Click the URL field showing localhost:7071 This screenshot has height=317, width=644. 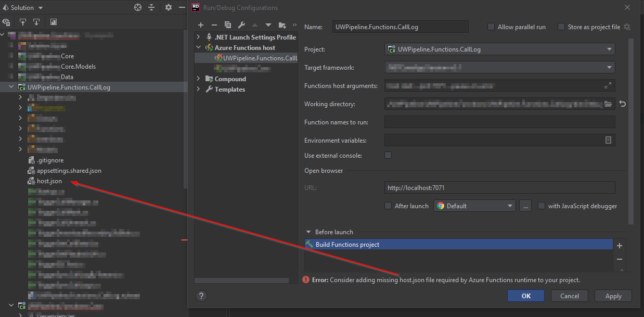(499, 187)
